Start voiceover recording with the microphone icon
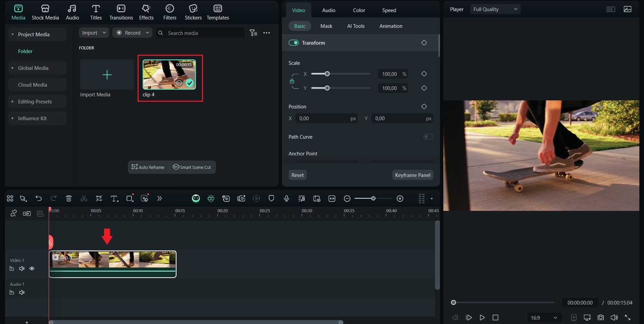The height and width of the screenshot is (324, 644). 286,198
